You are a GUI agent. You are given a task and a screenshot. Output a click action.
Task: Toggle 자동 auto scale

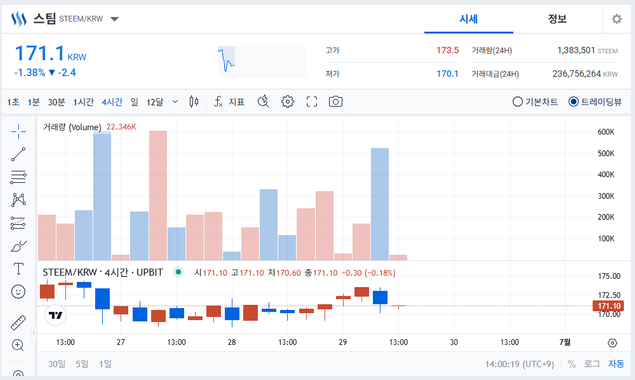tap(616, 364)
